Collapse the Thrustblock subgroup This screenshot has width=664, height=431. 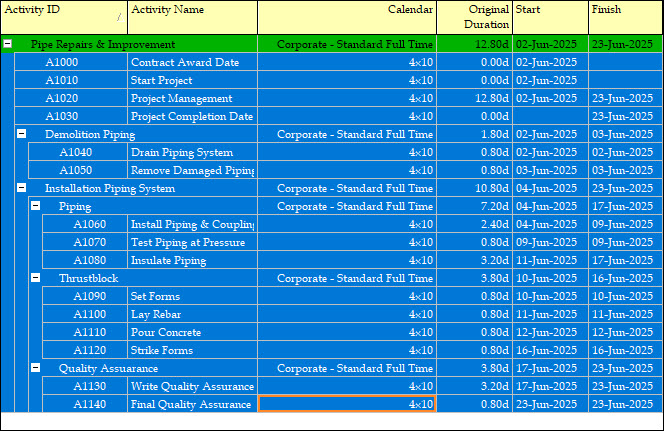pos(36,278)
